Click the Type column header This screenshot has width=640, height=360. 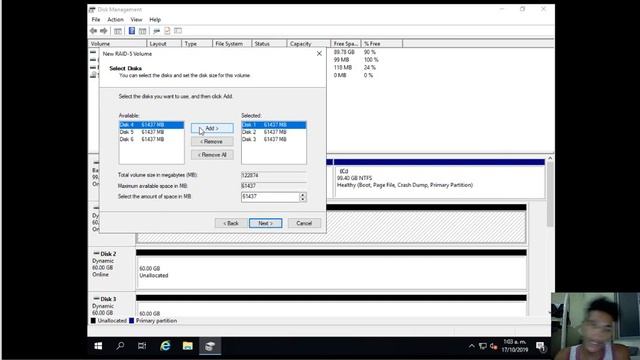pyautogui.click(x=197, y=44)
